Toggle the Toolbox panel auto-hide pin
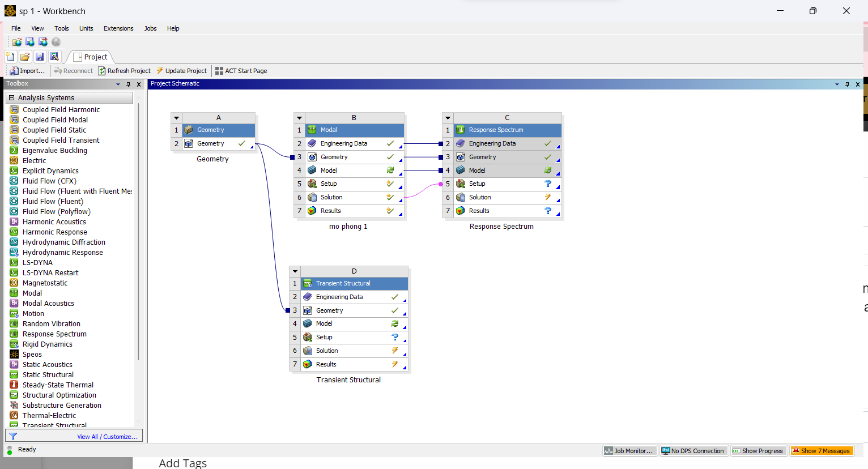Image resolution: width=868 pixels, height=469 pixels. 129,84
